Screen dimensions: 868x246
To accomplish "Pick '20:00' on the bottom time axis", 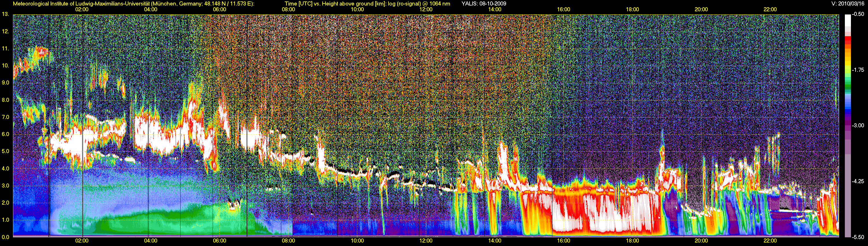I will coord(701,241).
